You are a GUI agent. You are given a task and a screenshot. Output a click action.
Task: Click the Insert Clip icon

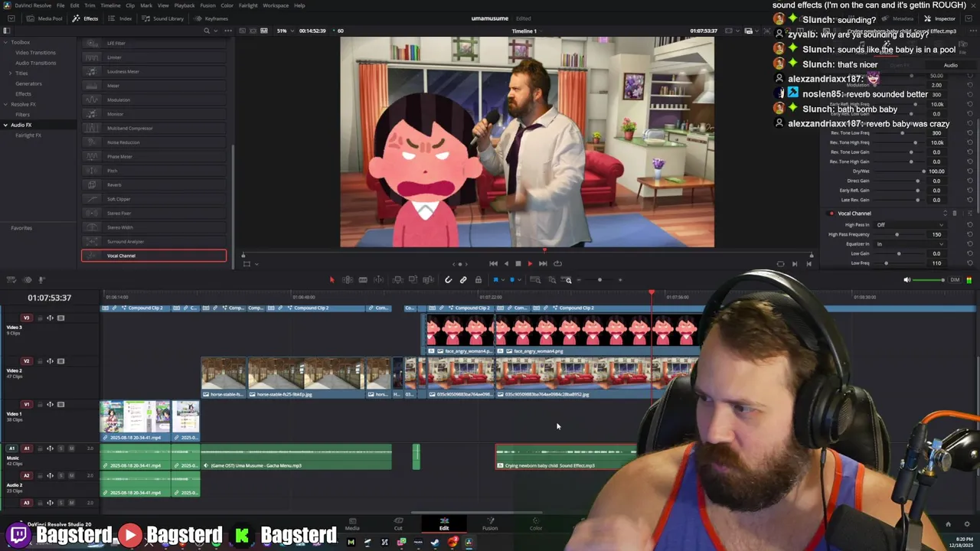click(x=397, y=280)
